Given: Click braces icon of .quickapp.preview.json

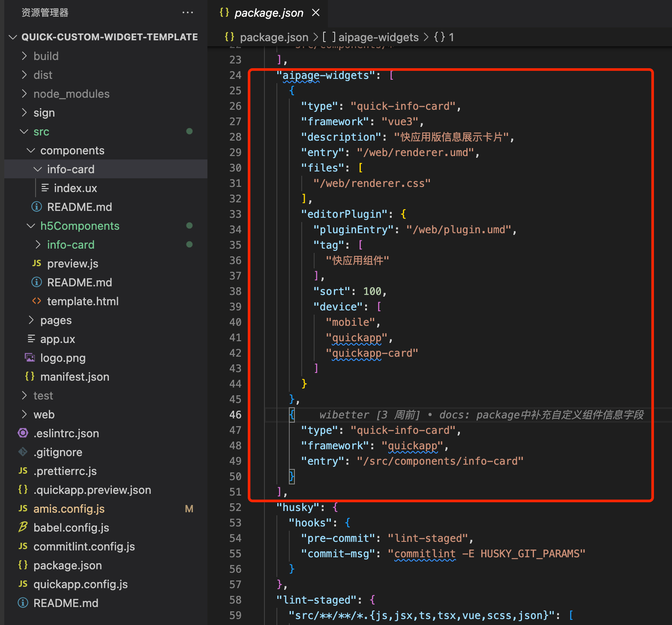Looking at the screenshot, I should click(23, 490).
